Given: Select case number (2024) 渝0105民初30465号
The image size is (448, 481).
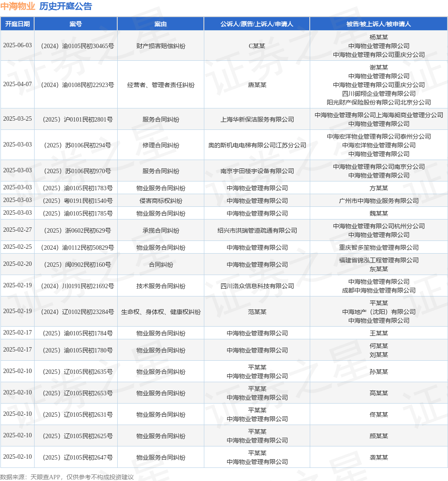Looking at the screenshot, I should click(x=77, y=46).
